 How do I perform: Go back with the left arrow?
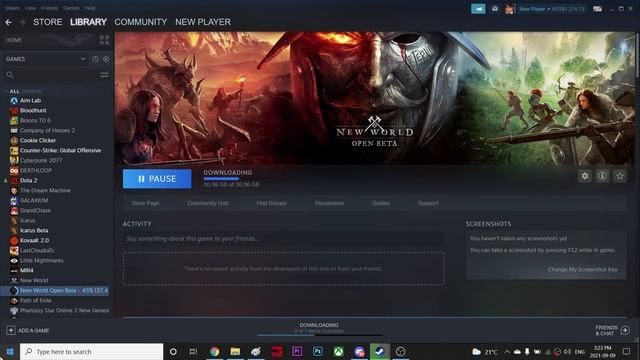[8, 22]
